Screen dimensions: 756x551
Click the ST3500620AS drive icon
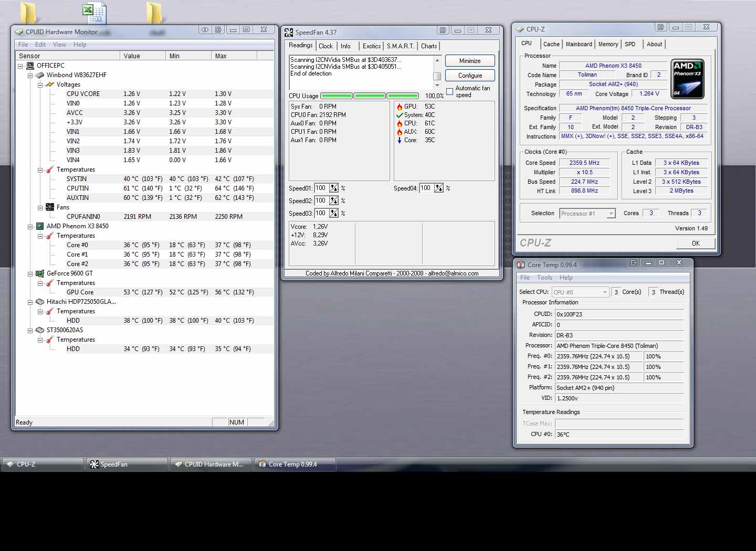pos(39,330)
